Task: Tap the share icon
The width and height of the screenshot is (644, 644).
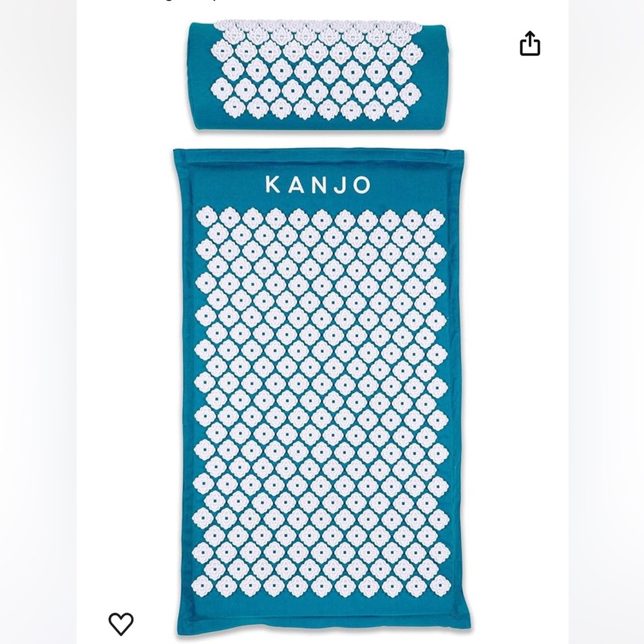Action: pos(530,43)
